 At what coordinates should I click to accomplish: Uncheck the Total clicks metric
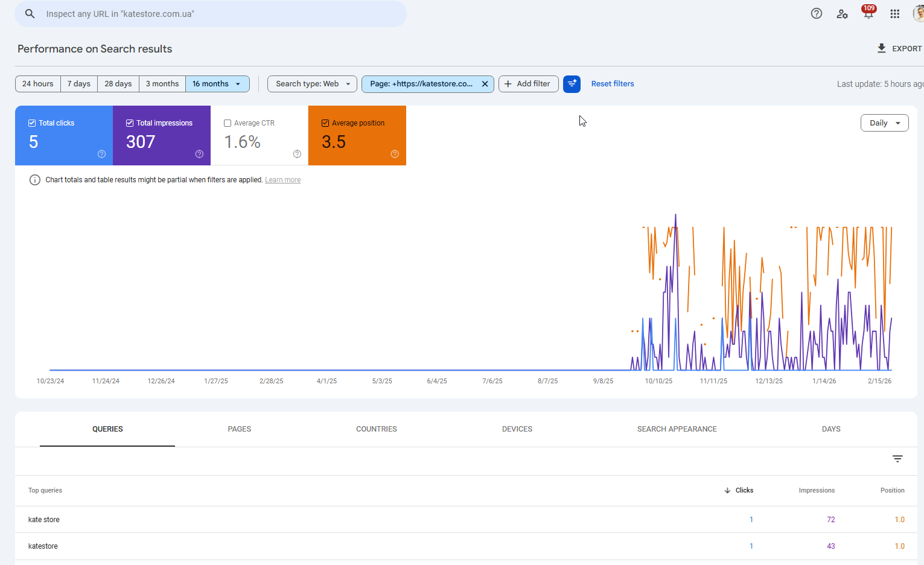[x=32, y=123]
